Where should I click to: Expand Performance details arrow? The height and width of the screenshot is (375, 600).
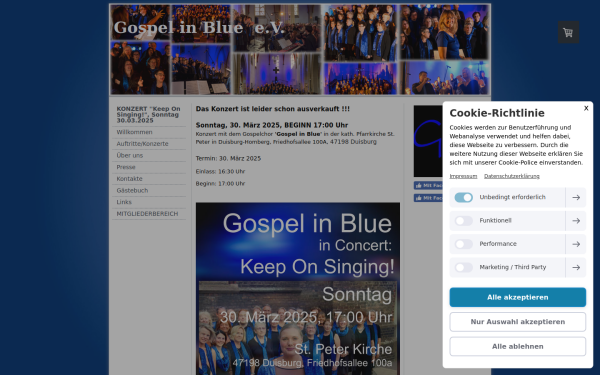(576, 244)
